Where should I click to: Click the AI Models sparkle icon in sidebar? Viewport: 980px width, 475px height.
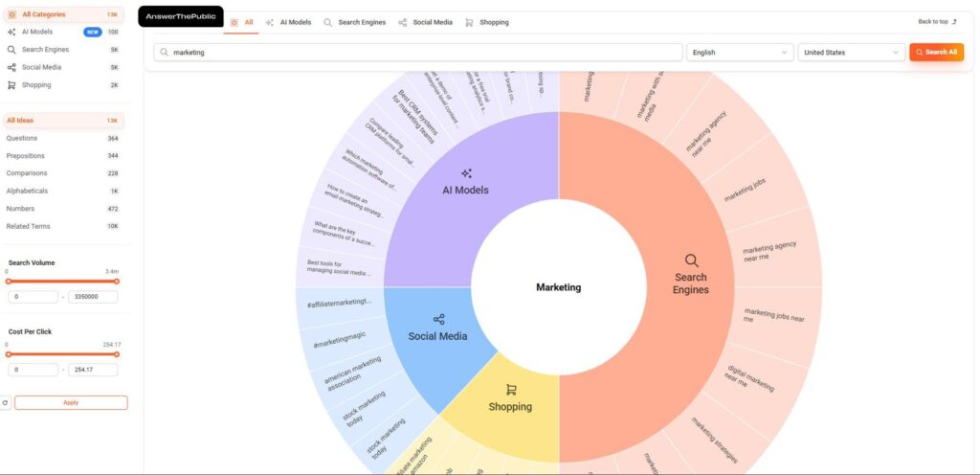point(11,32)
